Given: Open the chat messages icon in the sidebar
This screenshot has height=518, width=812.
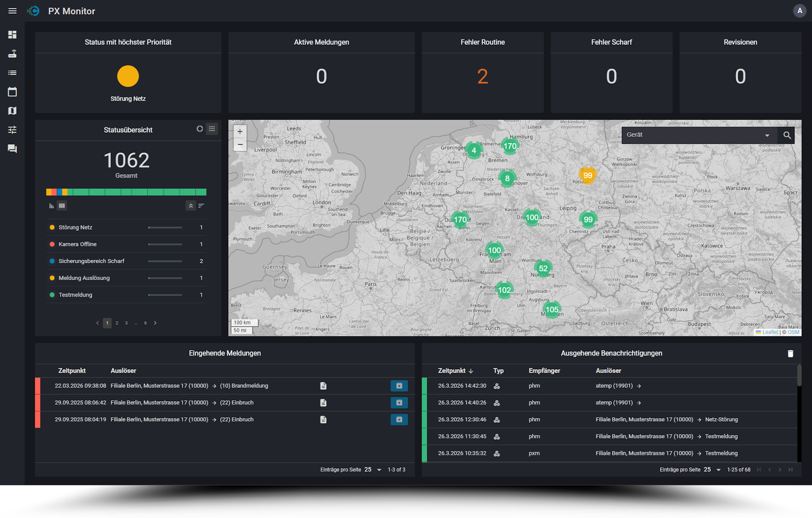Looking at the screenshot, I should coord(12,149).
